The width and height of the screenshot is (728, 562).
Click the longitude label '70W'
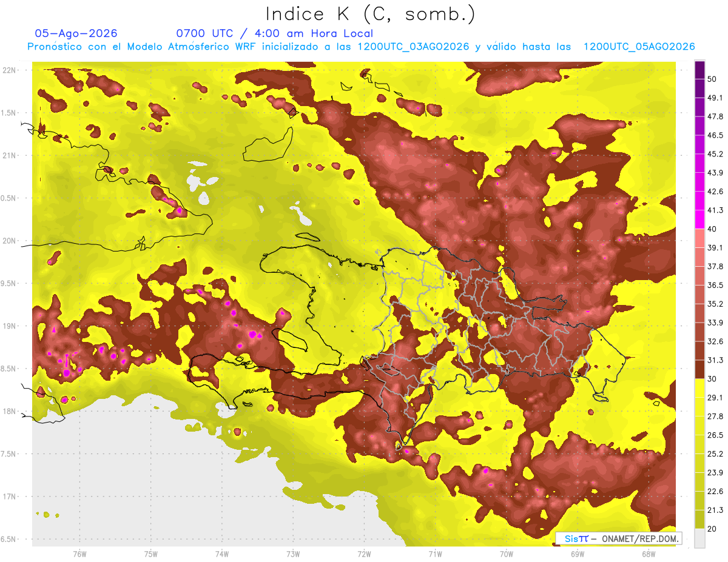[507, 554]
